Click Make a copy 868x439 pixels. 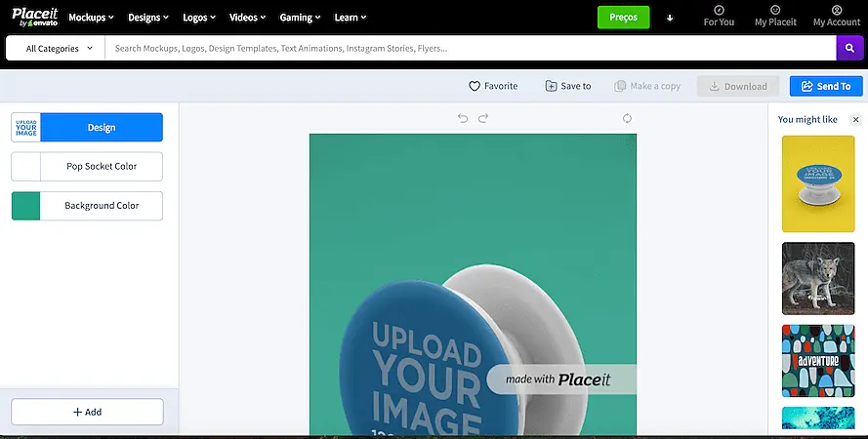[x=647, y=86]
